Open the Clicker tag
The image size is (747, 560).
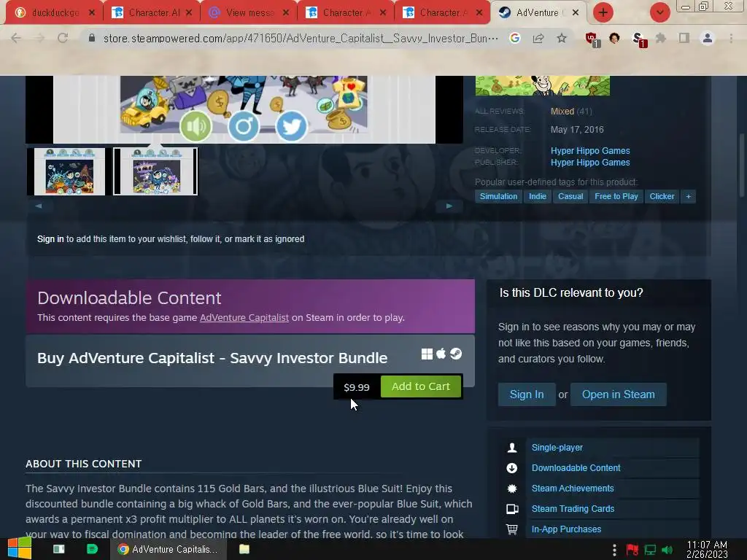tap(662, 196)
